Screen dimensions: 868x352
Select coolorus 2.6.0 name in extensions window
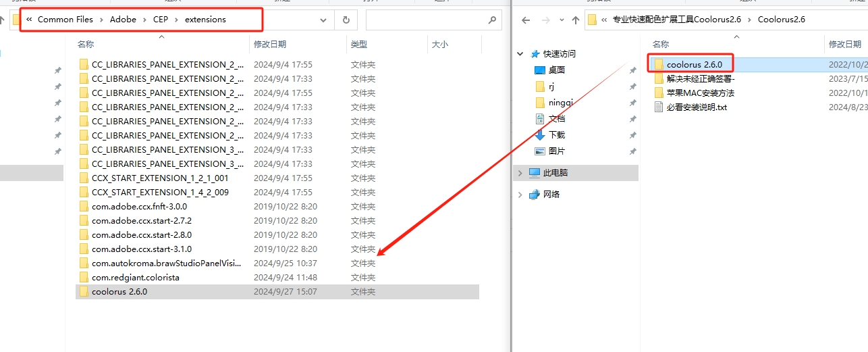tap(119, 291)
